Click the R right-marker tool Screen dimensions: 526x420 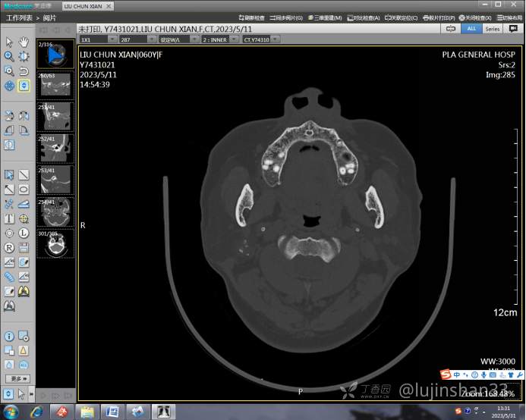(x=9, y=247)
